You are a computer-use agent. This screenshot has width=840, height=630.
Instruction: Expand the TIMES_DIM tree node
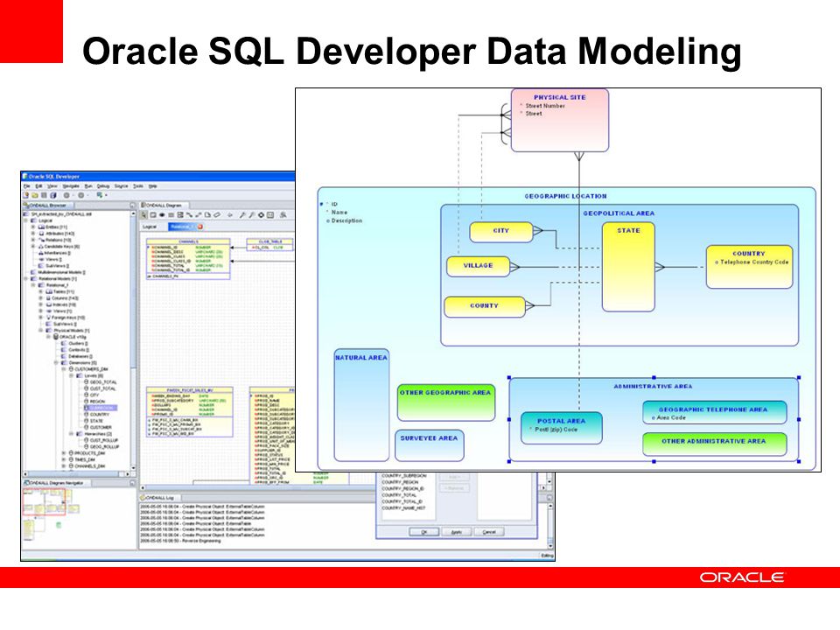coord(64,459)
